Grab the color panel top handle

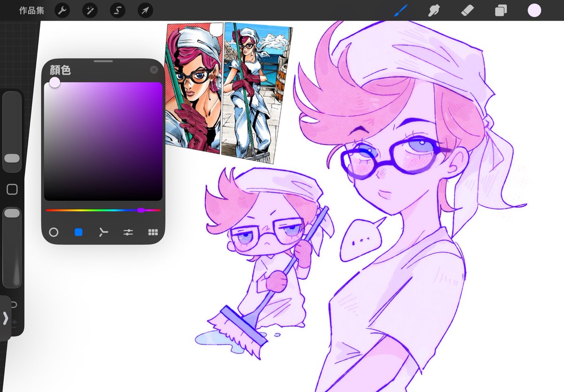pos(103,61)
